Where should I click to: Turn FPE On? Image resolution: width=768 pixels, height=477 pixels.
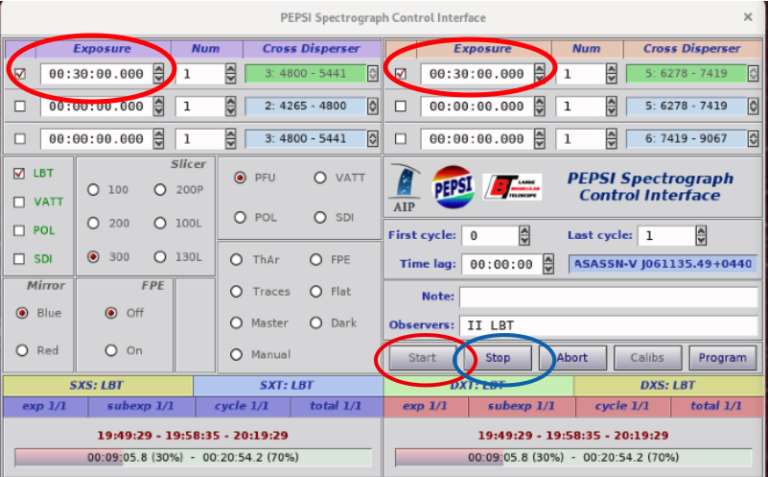click(111, 350)
